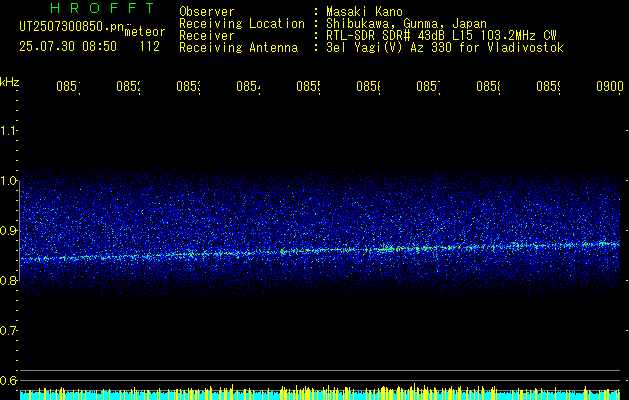Click the Observer label
This screenshot has width=629, height=400.
click(x=207, y=12)
